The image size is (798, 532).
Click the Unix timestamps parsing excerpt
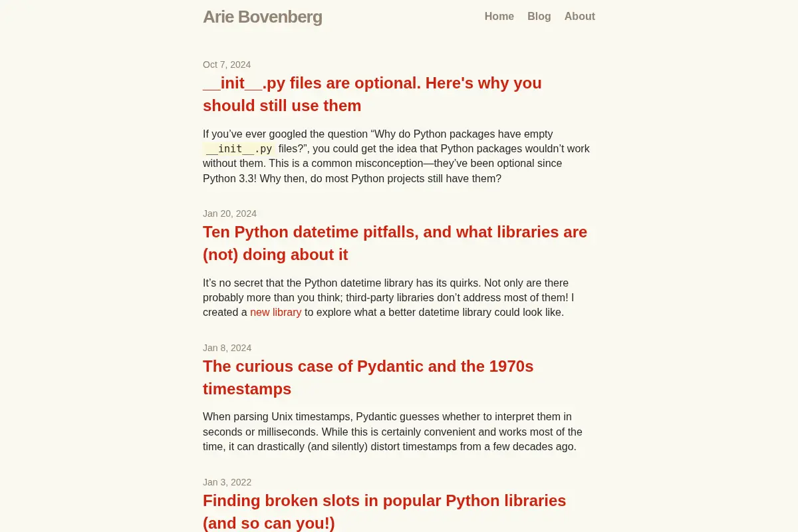pos(392,432)
